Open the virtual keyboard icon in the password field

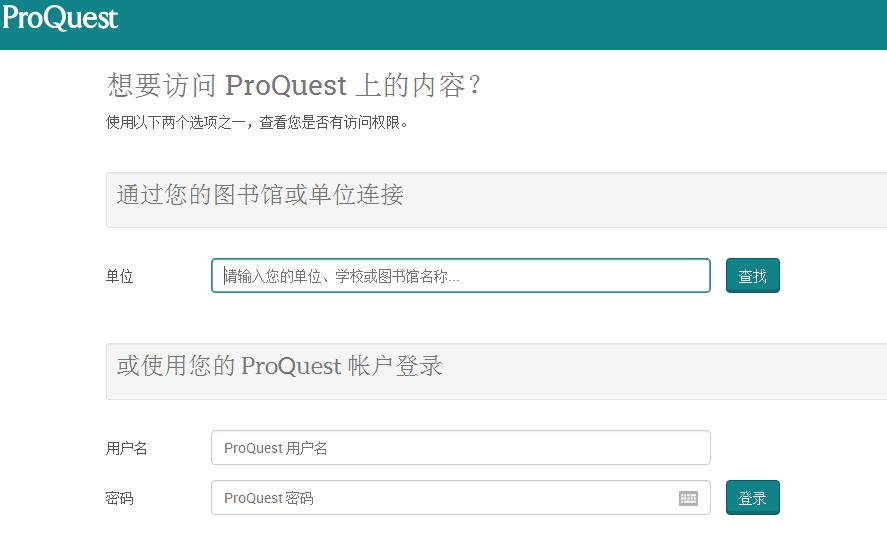point(688,498)
